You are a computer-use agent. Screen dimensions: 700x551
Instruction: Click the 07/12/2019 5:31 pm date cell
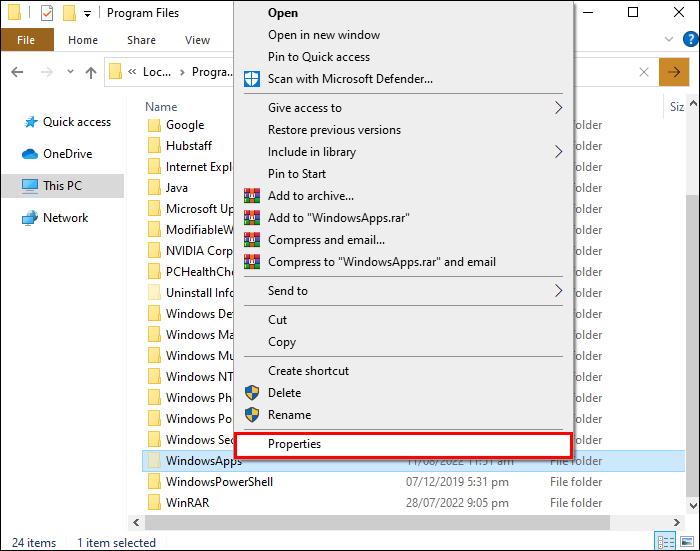457,482
